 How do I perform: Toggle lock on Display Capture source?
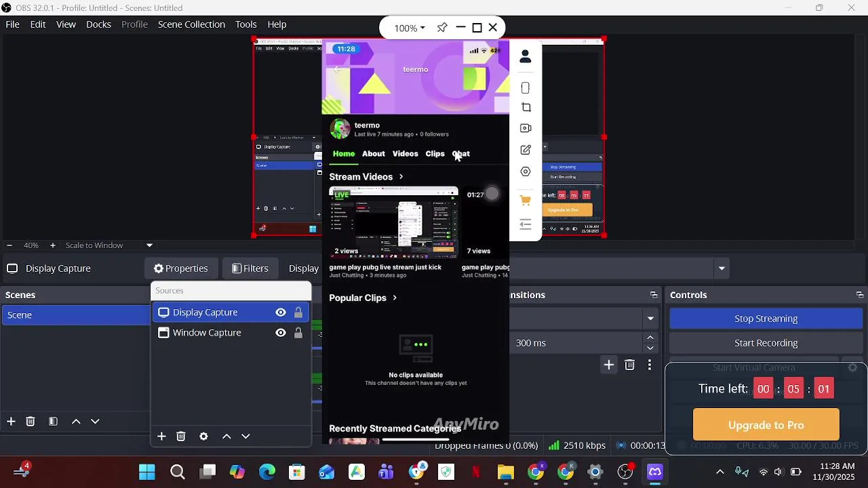click(298, 312)
